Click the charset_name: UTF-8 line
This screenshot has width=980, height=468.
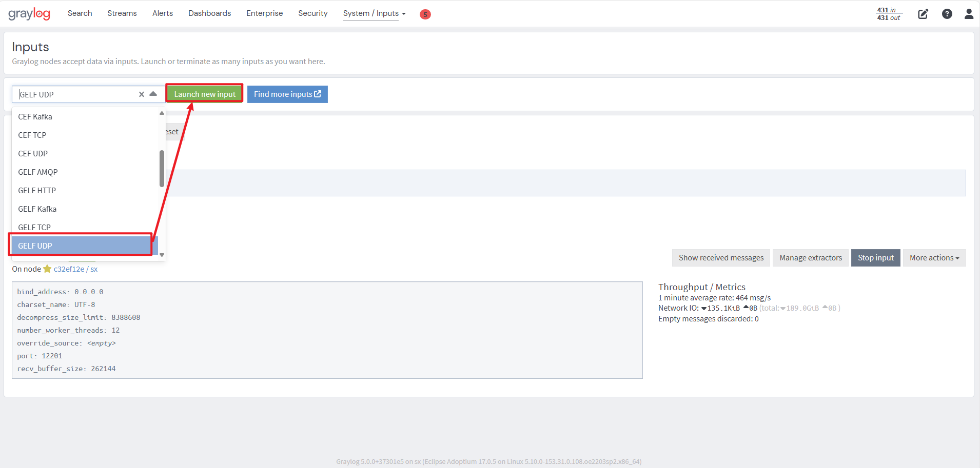coord(56,304)
